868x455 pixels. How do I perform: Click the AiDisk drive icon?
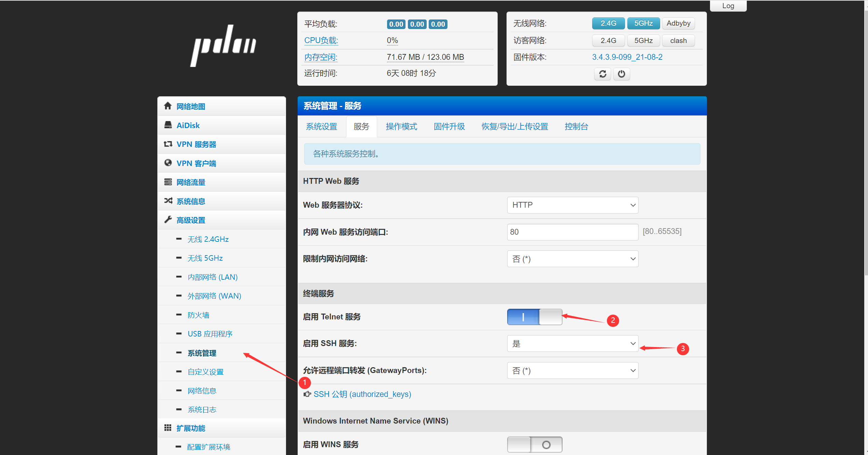(168, 125)
